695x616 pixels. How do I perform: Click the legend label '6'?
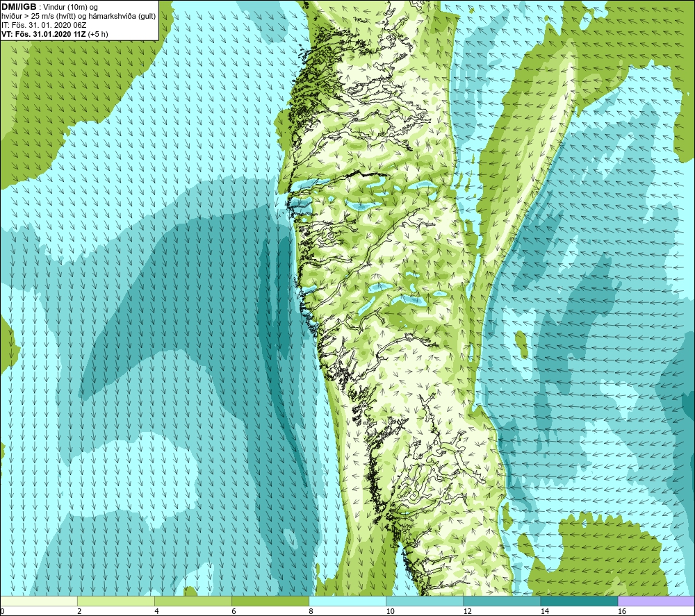pyautogui.click(x=234, y=612)
